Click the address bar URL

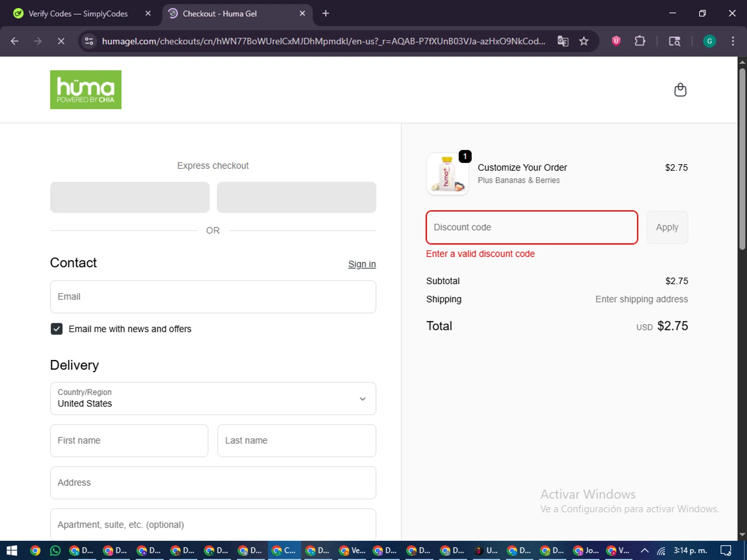coord(324,41)
